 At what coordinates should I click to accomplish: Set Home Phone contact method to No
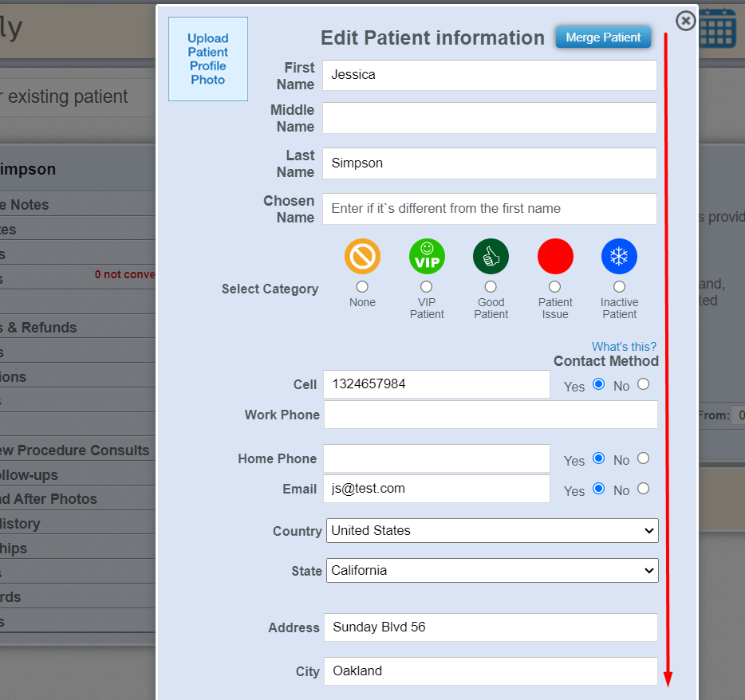click(643, 458)
